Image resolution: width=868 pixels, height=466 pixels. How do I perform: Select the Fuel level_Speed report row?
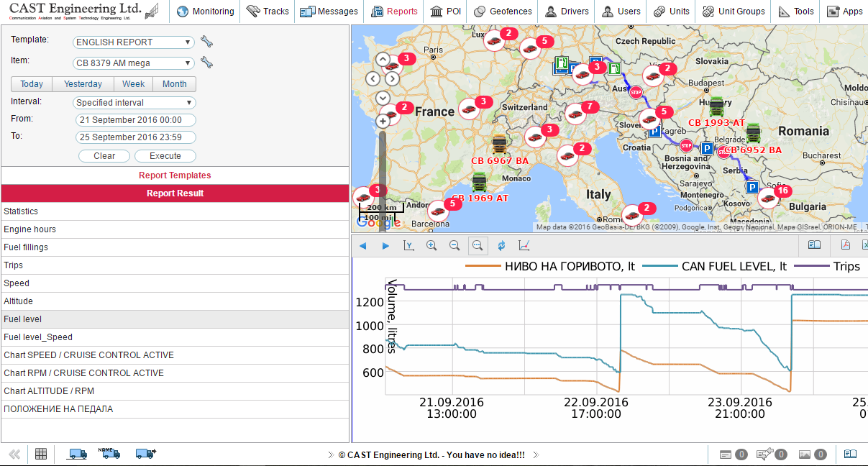coord(175,337)
